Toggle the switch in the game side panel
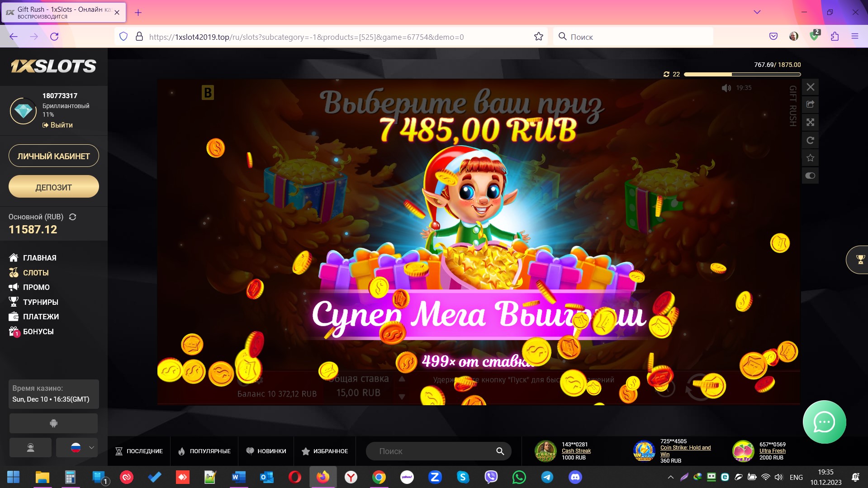 tap(810, 175)
